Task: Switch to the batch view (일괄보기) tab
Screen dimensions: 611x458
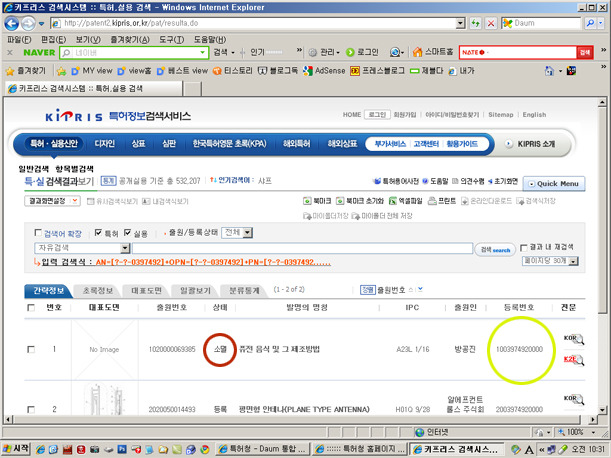Action: (x=195, y=291)
